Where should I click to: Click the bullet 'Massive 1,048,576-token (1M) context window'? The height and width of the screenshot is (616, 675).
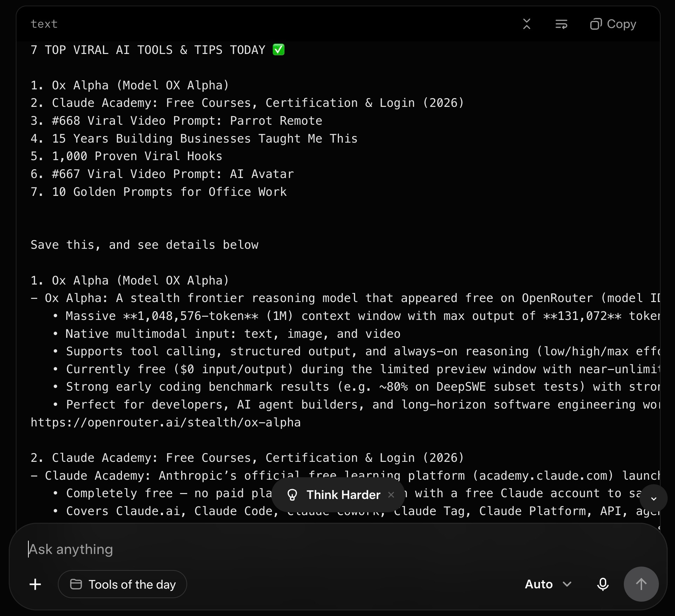tap(356, 316)
